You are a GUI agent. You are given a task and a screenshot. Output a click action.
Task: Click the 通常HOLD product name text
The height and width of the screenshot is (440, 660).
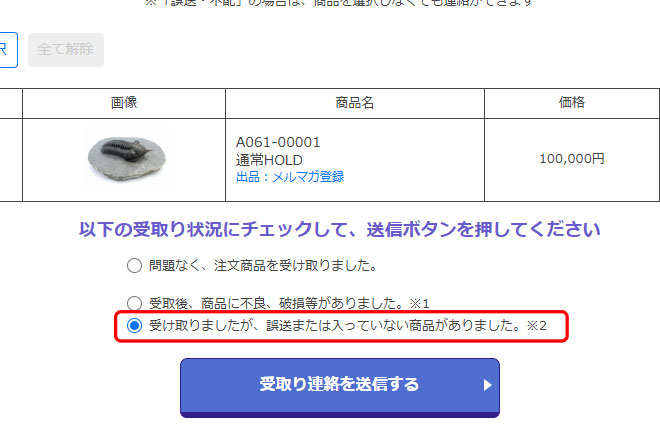click(x=269, y=160)
